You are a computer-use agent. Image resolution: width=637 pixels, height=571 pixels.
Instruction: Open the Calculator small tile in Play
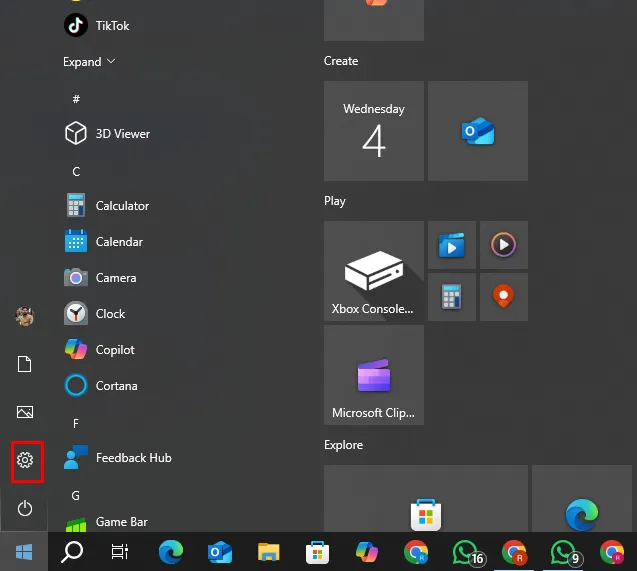[x=452, y=297]
